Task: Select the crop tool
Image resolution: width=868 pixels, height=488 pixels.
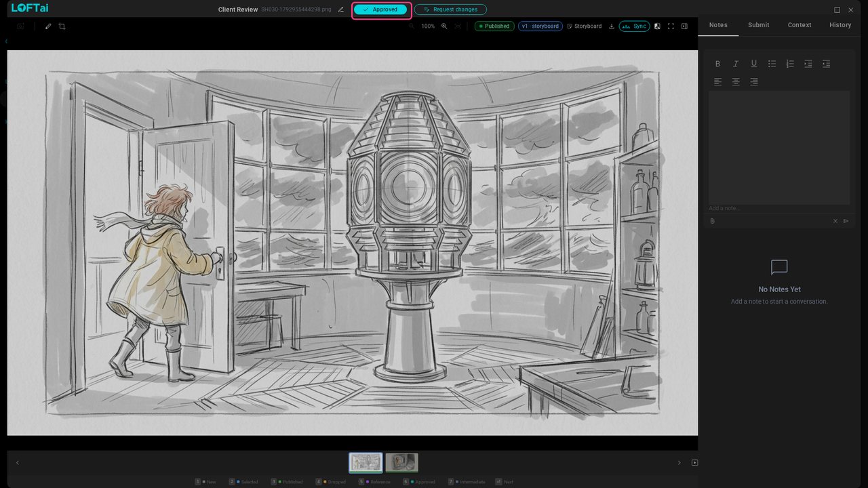Action: point(62,26)
